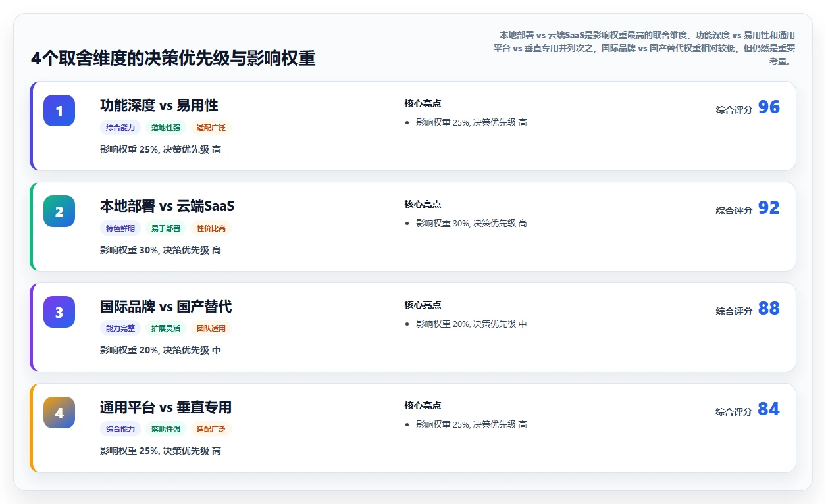
Task: Click the 性价比高 tag
Action: (211, 228)
